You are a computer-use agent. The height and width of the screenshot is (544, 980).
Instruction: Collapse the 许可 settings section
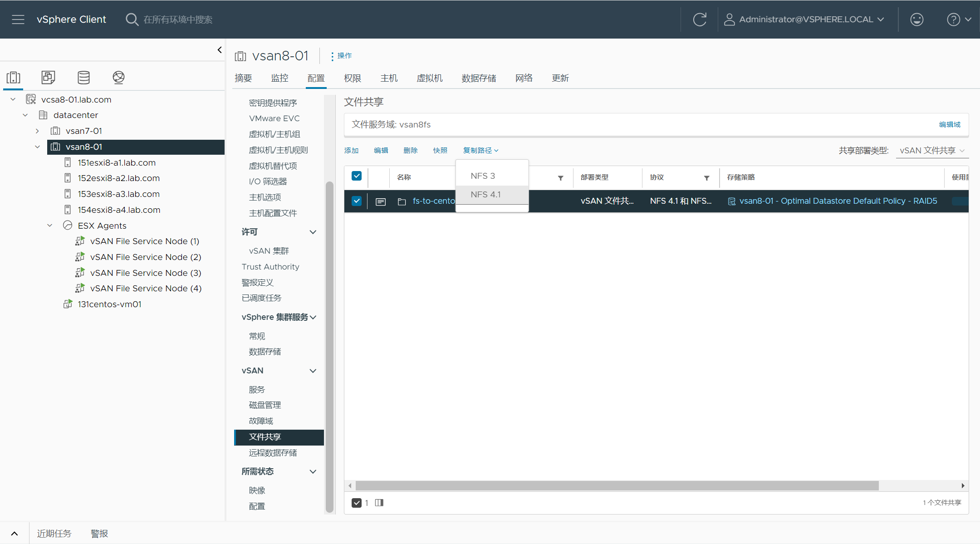click(x=313, y=232)
